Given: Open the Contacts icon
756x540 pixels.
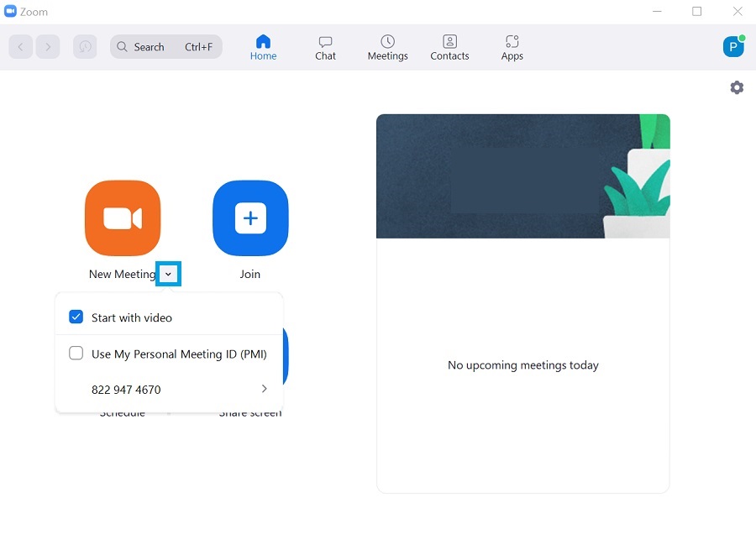Looking at the screenshot, I should pyautogui.click(x=449, y=46).
